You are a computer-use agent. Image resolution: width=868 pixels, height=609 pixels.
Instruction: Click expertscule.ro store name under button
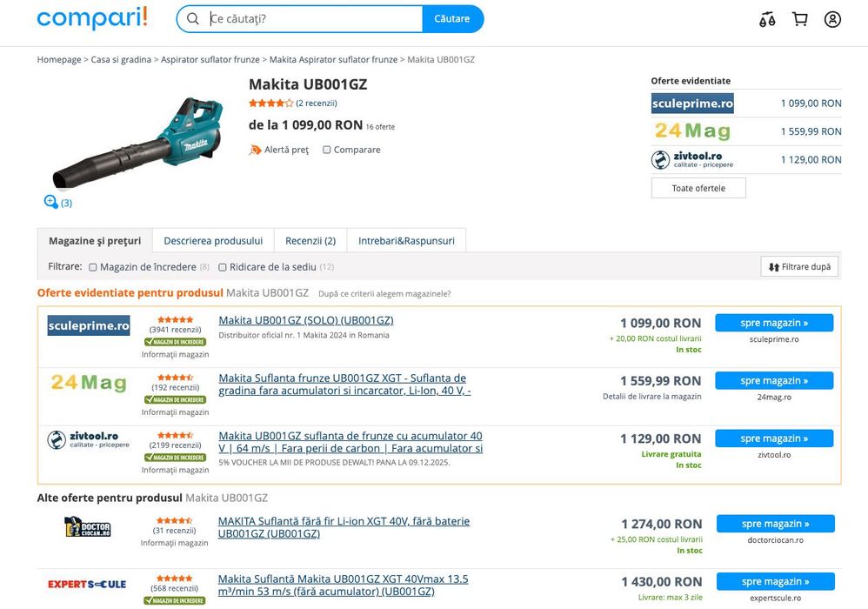click(776, 598)
